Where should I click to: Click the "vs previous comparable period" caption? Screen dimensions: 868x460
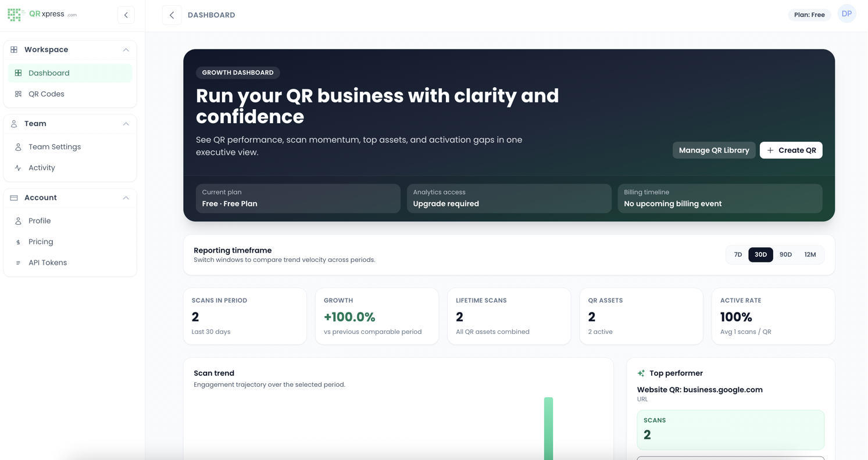tap(373, 332)
